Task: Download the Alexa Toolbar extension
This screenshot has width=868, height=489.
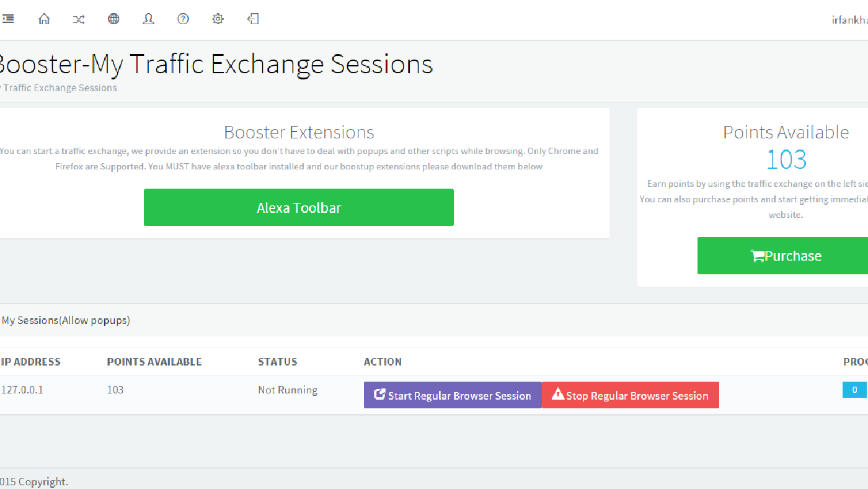Action: click(x=298, y=207)
